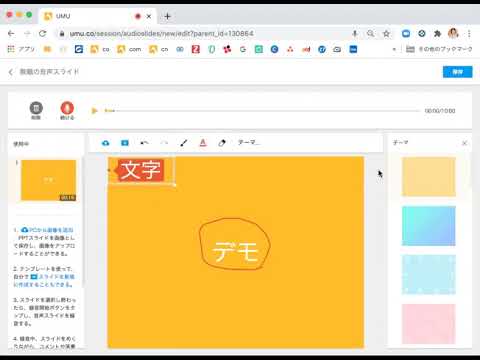This screenshot has height=360, width=480.
Task: Click the red microphone record button
Action: click(67, 108)
